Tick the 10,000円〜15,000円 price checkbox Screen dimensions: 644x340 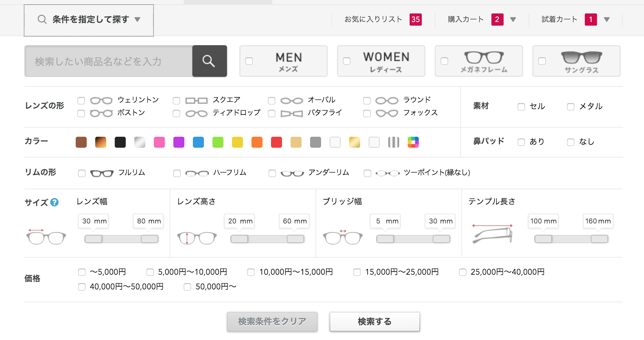(251, 272)
